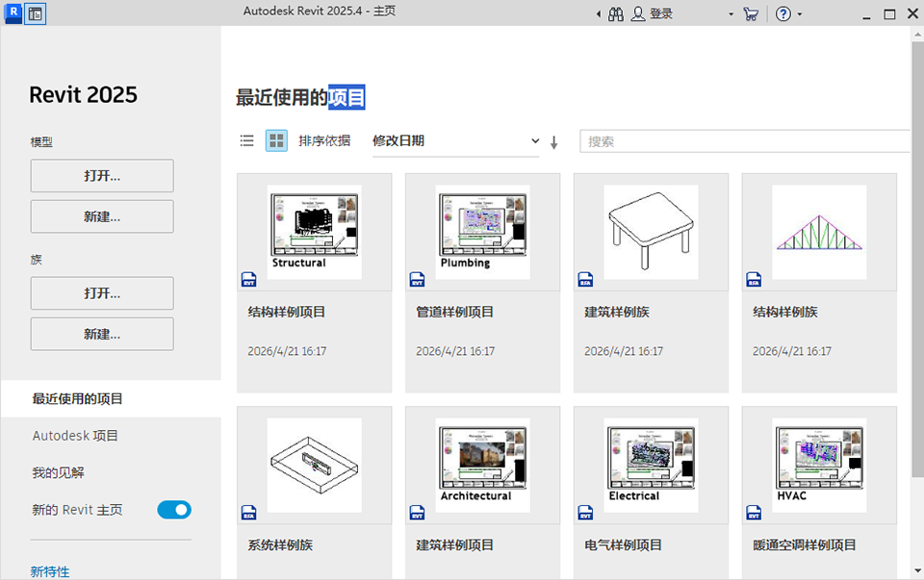Expand the arrow next to help icon
The image size is (924, 580).
[x=800, y=14]
